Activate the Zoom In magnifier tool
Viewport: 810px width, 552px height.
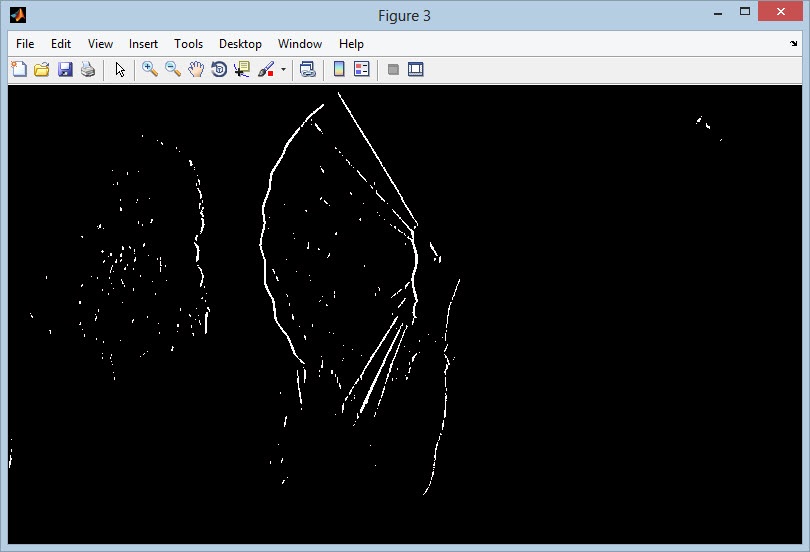point(150,69)
